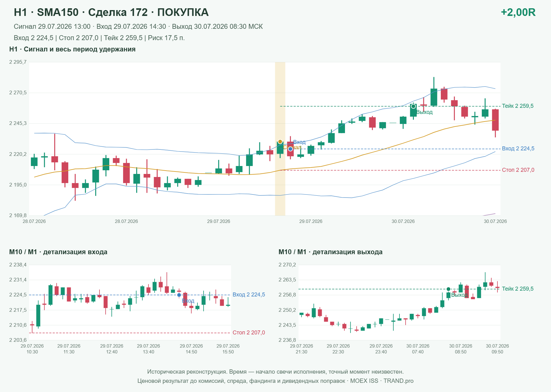551x392 pixels.
Task: Click the signal/entry/exit timestamp line
Action: tap(138, 27)
